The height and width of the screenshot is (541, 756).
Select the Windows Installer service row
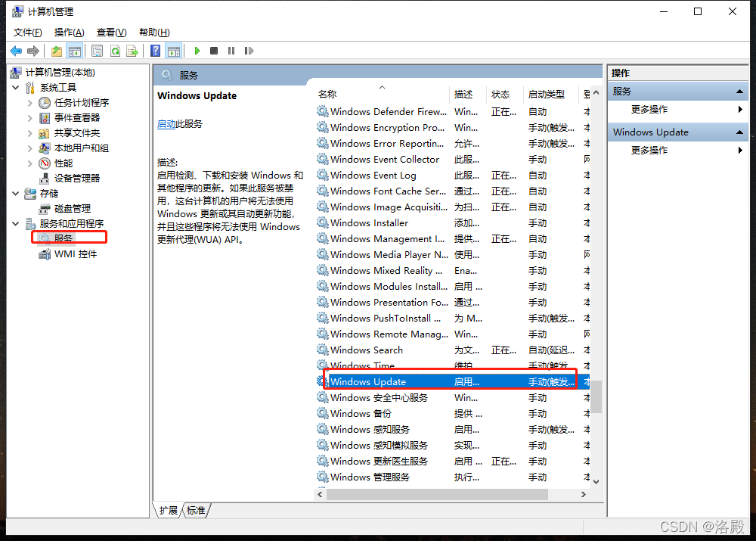pyautogui.click(x=453, y=223)
